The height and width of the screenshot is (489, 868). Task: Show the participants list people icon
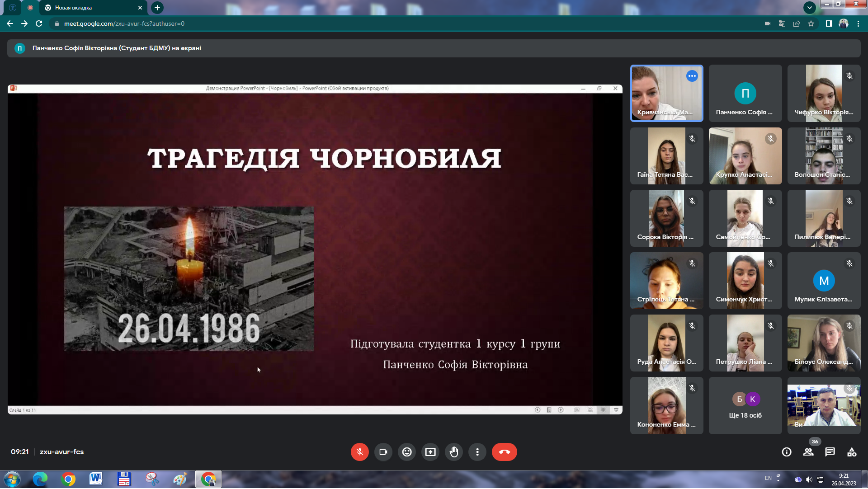tap(808, 452)
